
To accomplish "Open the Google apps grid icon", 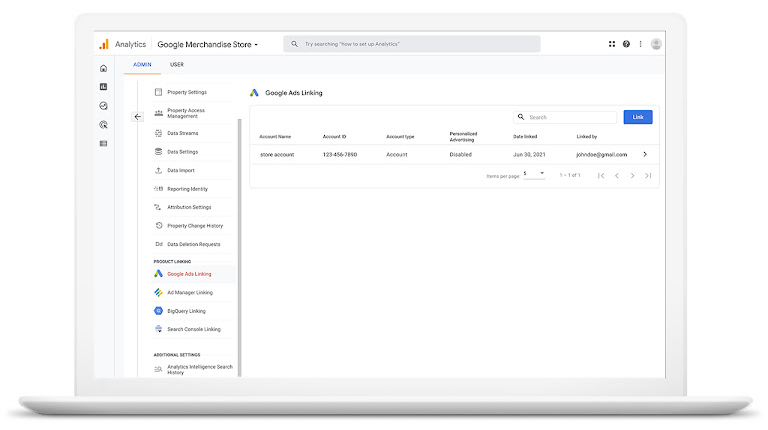I will [612, 44].
